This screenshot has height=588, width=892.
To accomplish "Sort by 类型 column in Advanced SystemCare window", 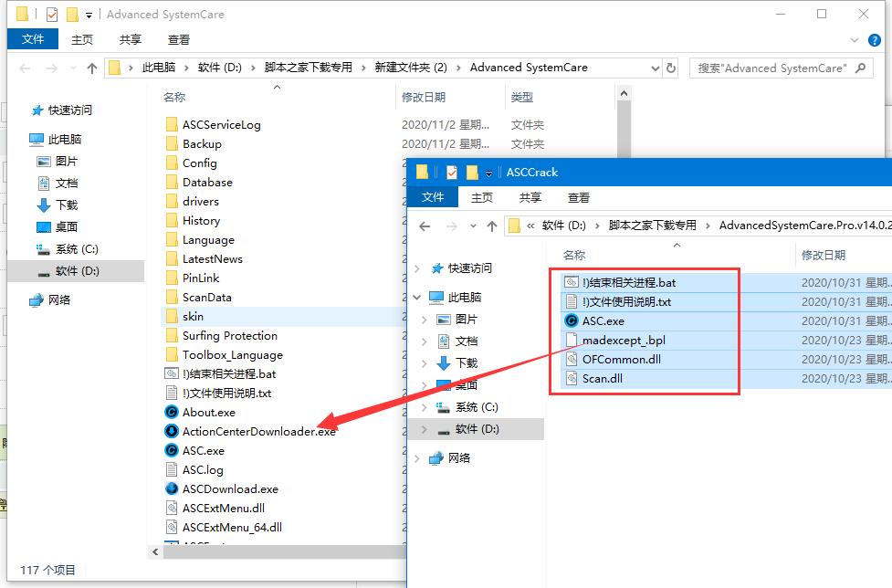I will [522, 98].
